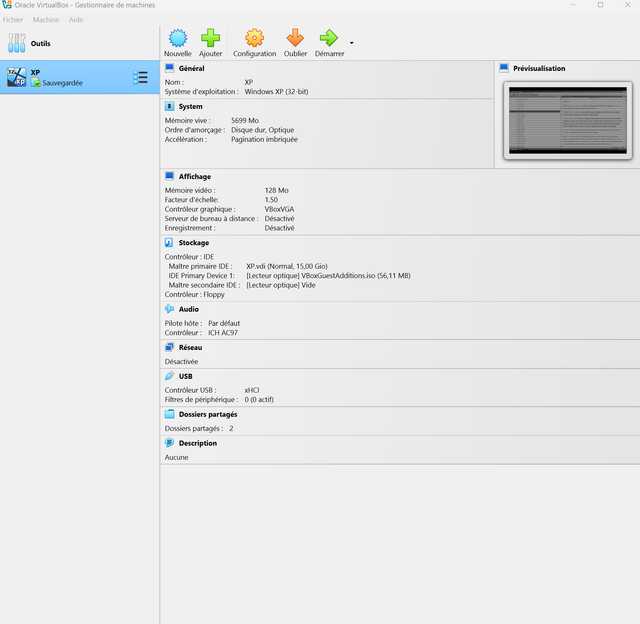640x624 pixels.
Task: Click the Stockage disk icon
Action: (x=169, y=242)
